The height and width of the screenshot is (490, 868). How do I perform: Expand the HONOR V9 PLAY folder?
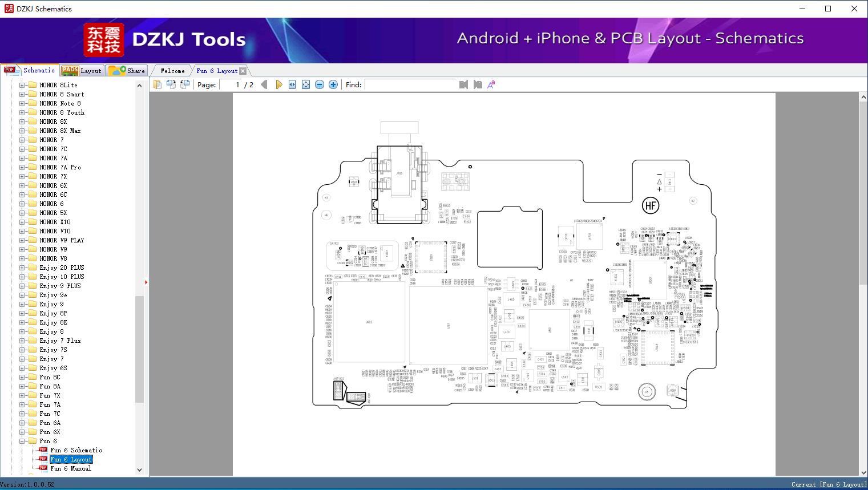pos(22,240)
